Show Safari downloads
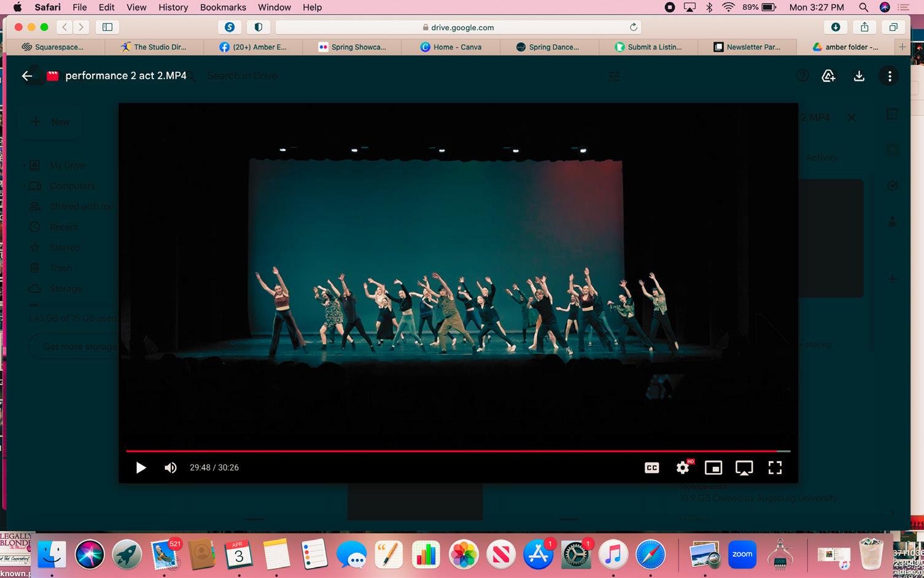The image size is (924, 578). tap(836, 27)
